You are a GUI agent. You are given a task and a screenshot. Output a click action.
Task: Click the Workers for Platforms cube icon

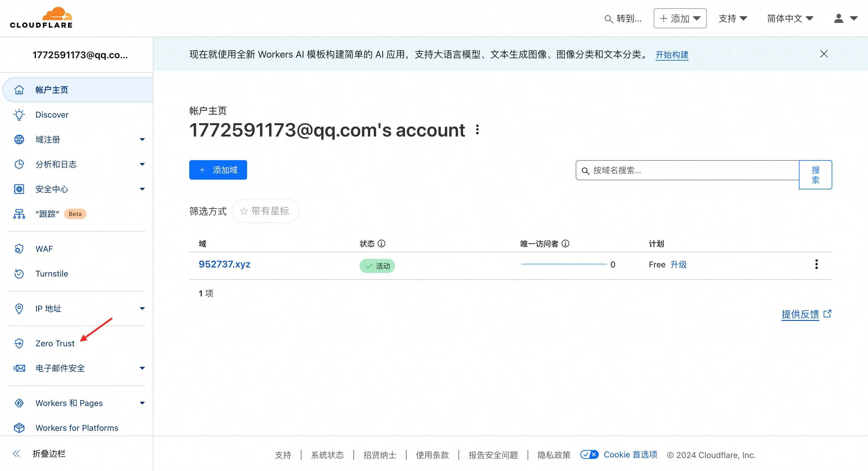[19, 428]
